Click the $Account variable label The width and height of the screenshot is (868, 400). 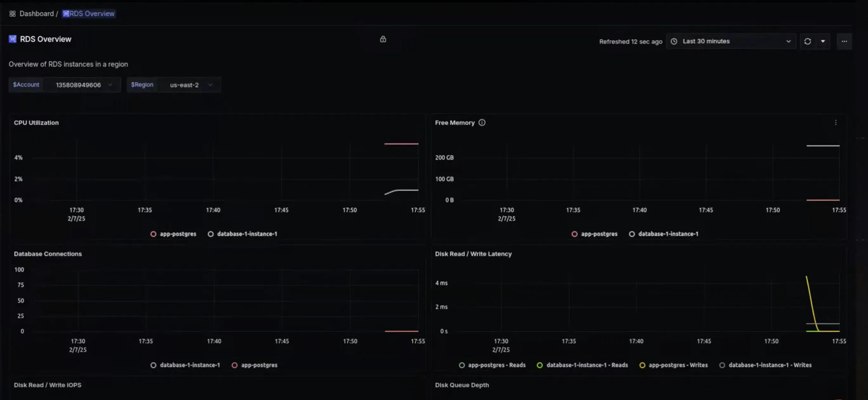click(x=26, y=85)
